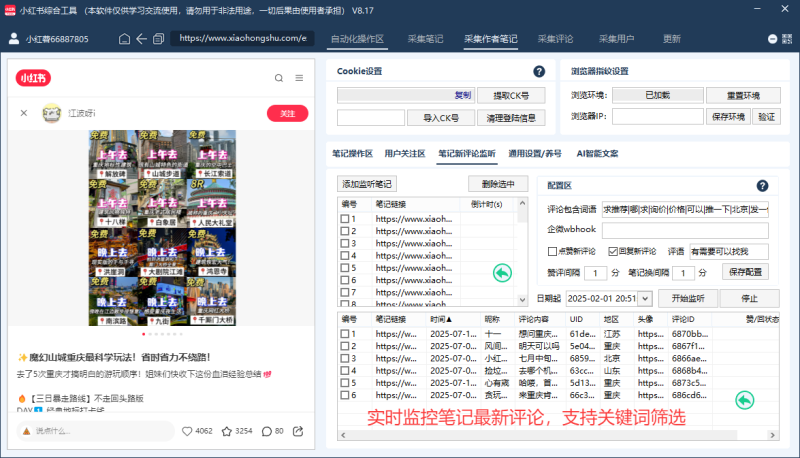Screen dimensions: 800x458
Task: Click the app logo in the title bar
Action: (x=10, y=10)
